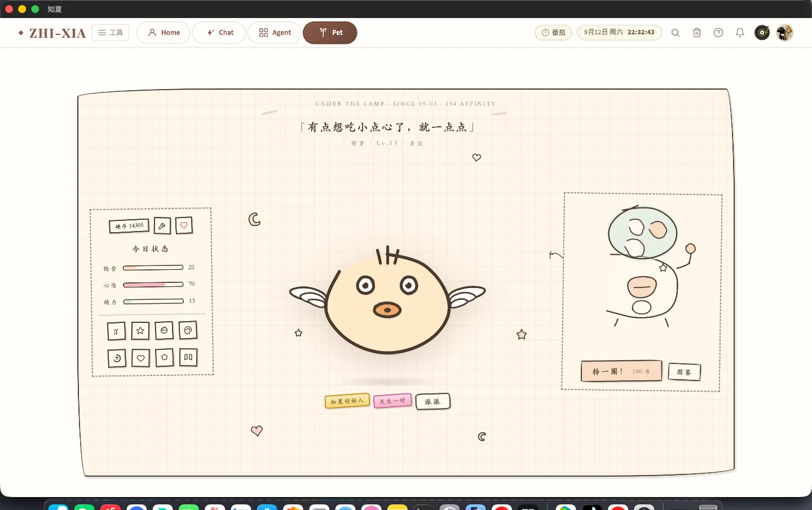Image resolution: width=812 pixels, height=510 pixels.
Task: View notifications with the bell icon
Action: coord(740,33)
